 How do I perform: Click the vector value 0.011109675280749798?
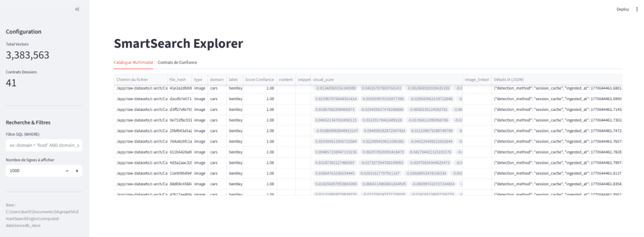(x=432, y=131)
